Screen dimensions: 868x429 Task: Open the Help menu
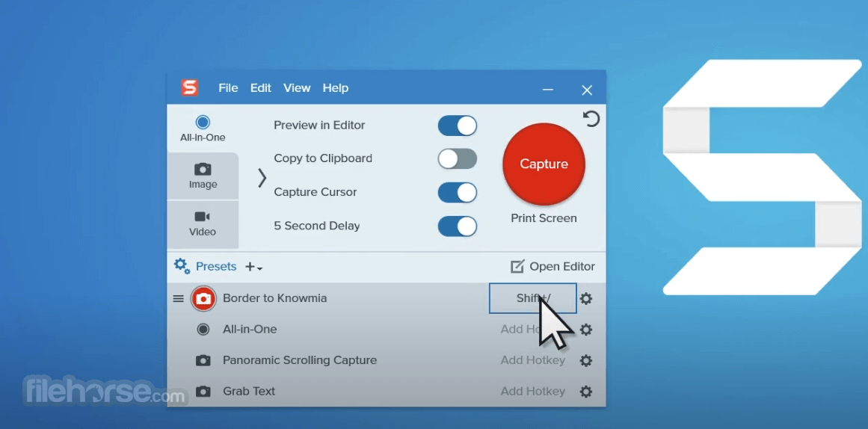tap(336, 88)
